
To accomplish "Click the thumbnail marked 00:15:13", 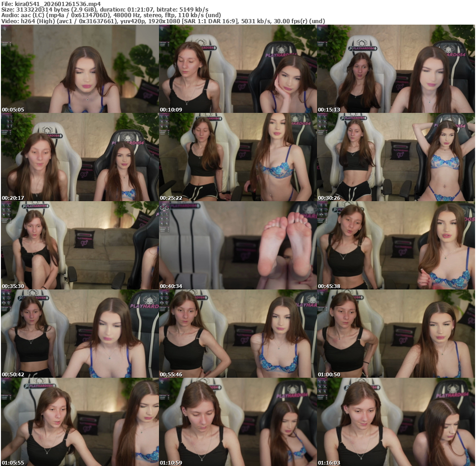I will coord(396,69).
